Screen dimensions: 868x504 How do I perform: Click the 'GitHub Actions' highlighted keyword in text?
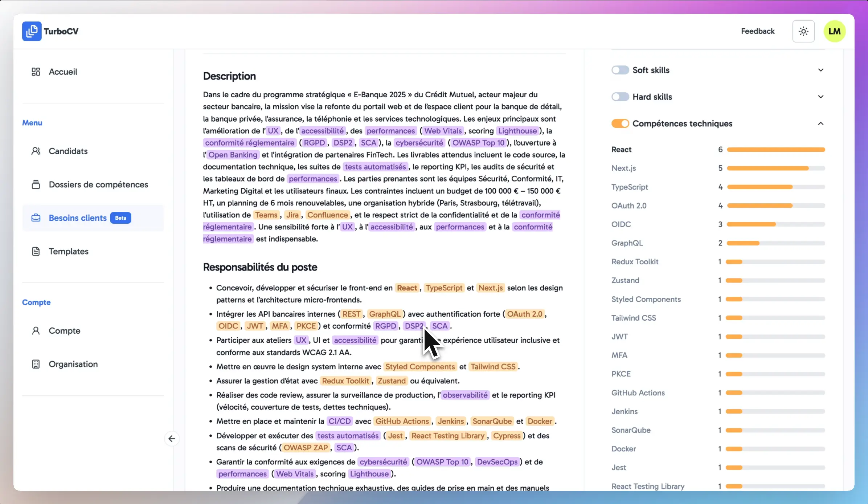(x=402, y=421)
